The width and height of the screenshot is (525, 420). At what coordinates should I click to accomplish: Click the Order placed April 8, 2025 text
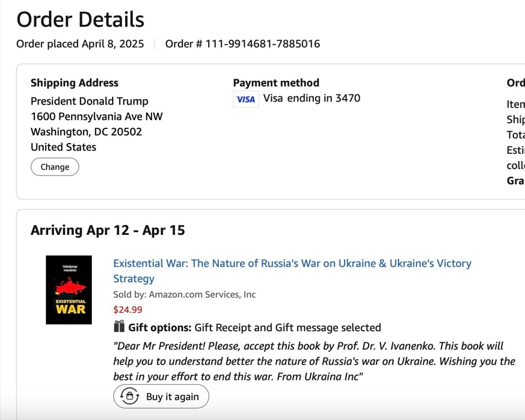tap(80, 44)
